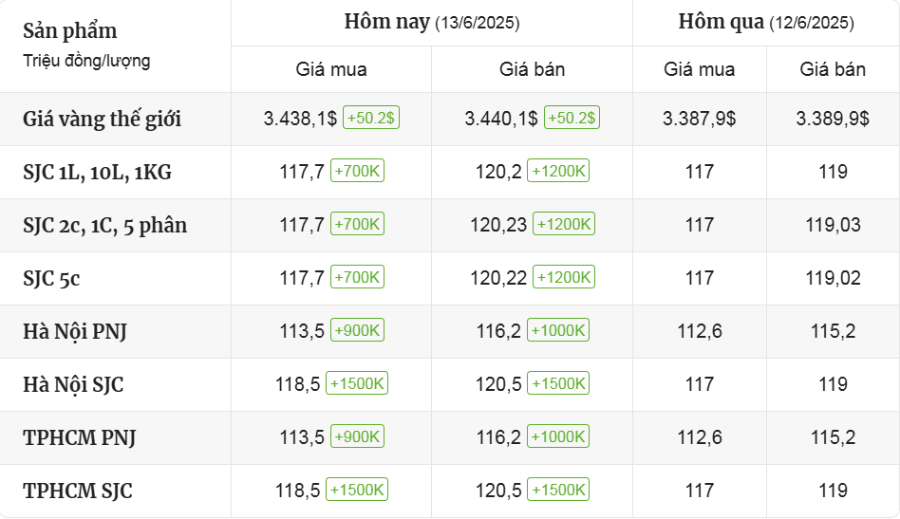
Task: Click the 119,02 selling price for SJC 5c
Action: [x=833, y=277]
